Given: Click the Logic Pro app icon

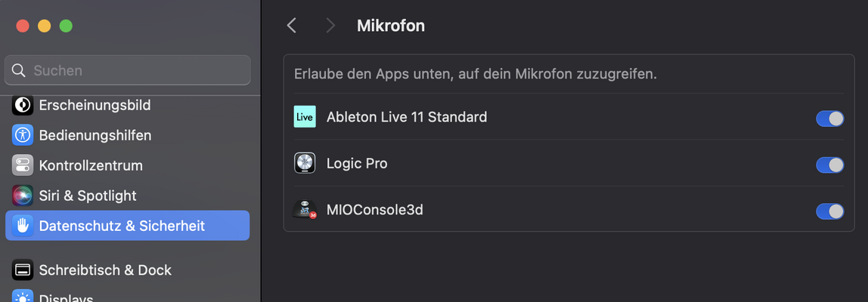Looking at the screenshot, I should coord(305,163).
